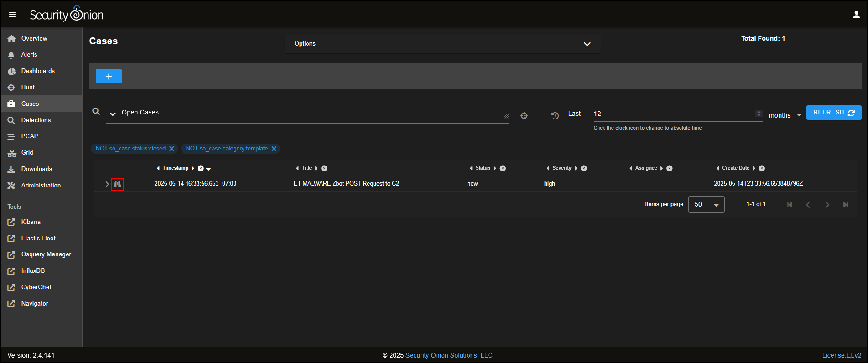Click the REFRESH button

833,113
